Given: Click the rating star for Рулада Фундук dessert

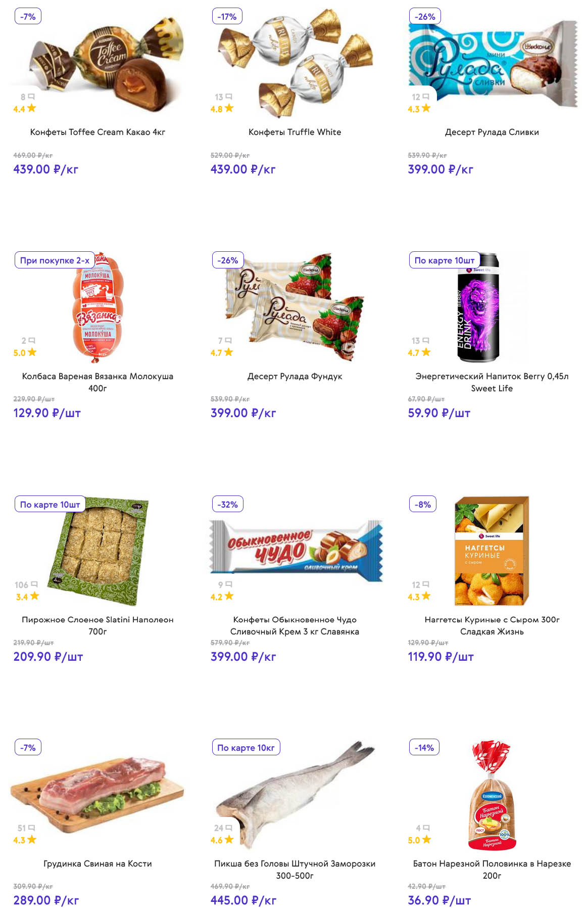Looking at the screenshot, I should point(229,352).
